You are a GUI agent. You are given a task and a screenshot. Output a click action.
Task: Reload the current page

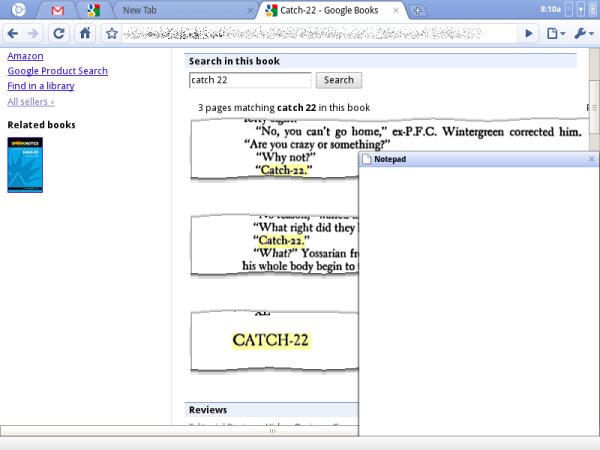(x=59, y=34)
